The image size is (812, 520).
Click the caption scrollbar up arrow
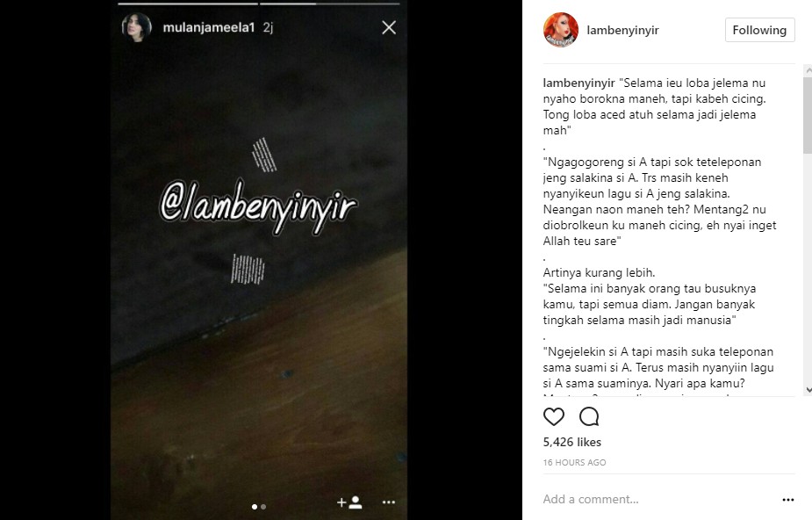[x=808, y=70]
